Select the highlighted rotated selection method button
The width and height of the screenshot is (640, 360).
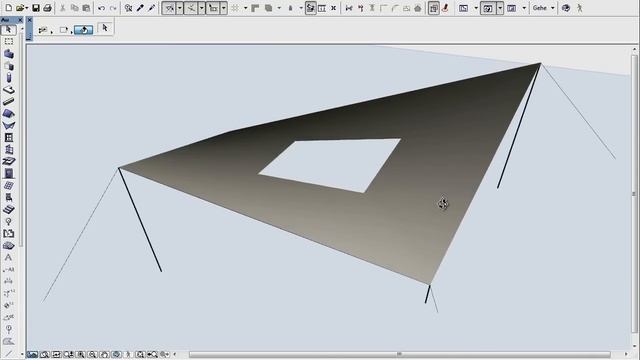[84, 30]
